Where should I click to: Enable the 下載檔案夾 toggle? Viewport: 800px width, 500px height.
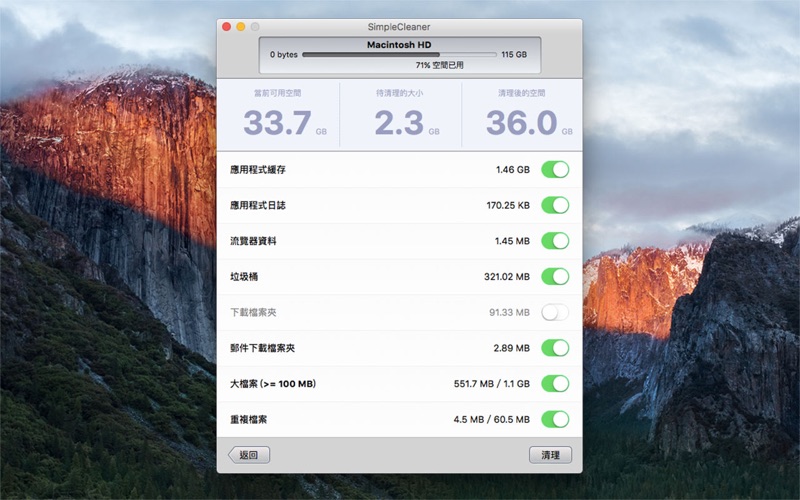(555, 312)
